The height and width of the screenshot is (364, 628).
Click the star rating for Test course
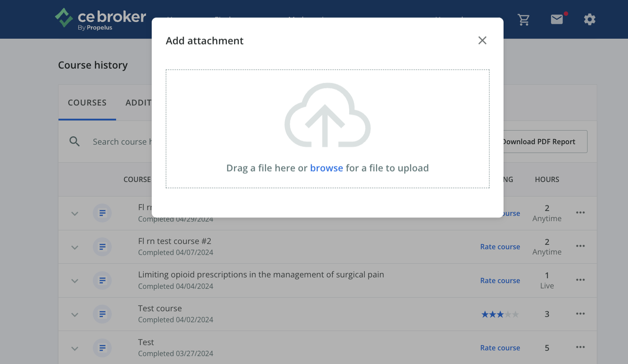coord(500,314)
